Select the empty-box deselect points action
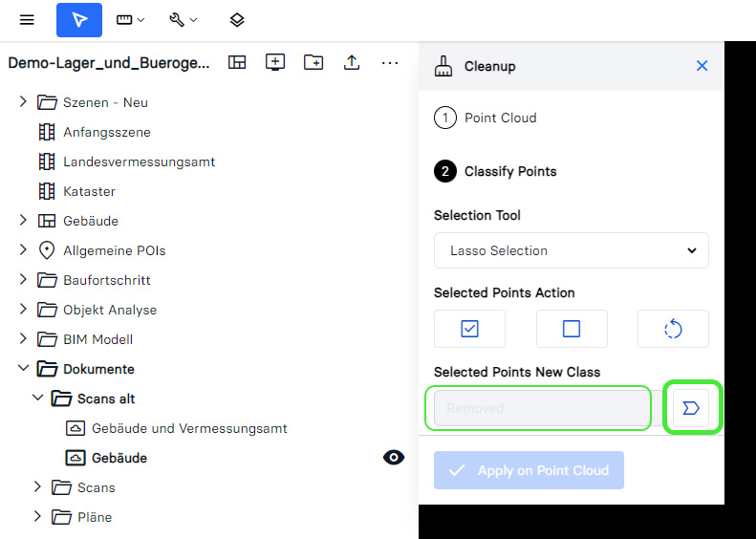 pos(572,329)
